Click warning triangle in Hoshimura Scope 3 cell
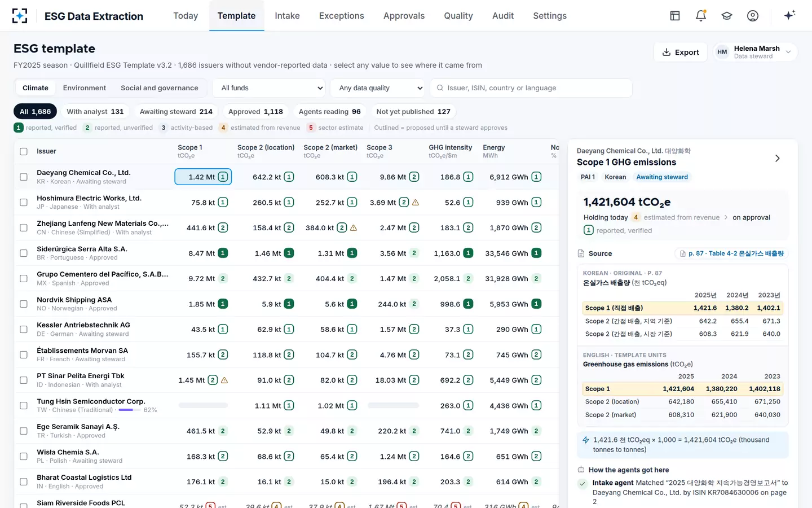The width and height of the screenshot is (812, 508). 416,202
